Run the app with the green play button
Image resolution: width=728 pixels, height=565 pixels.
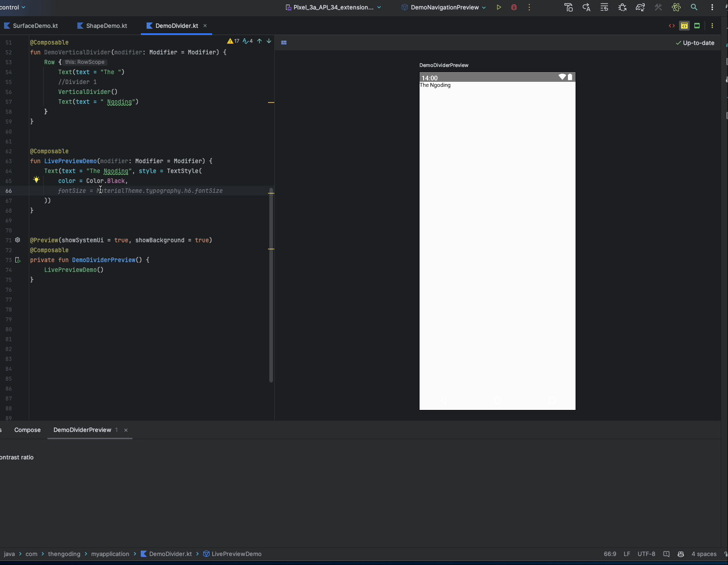(x=499, y=7)
